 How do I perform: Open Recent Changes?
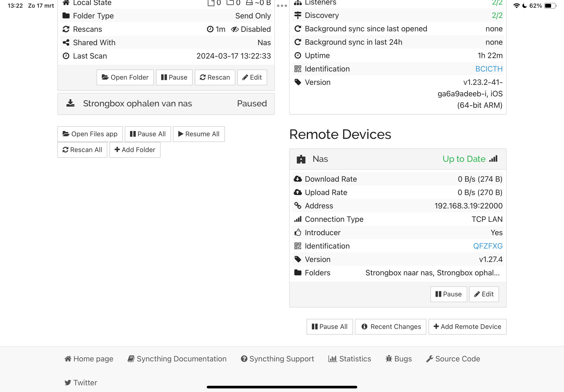[390, 327]
